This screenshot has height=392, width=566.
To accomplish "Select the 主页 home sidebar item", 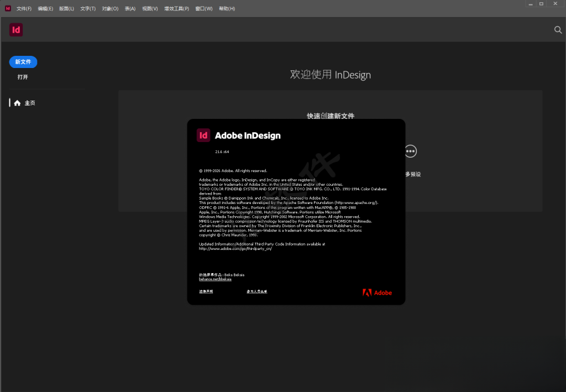I will click(x=24, y=103).
